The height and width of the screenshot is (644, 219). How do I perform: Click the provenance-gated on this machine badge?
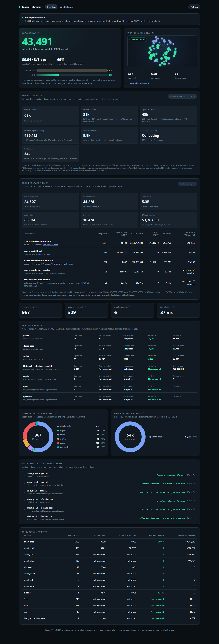tap(182, 97)
